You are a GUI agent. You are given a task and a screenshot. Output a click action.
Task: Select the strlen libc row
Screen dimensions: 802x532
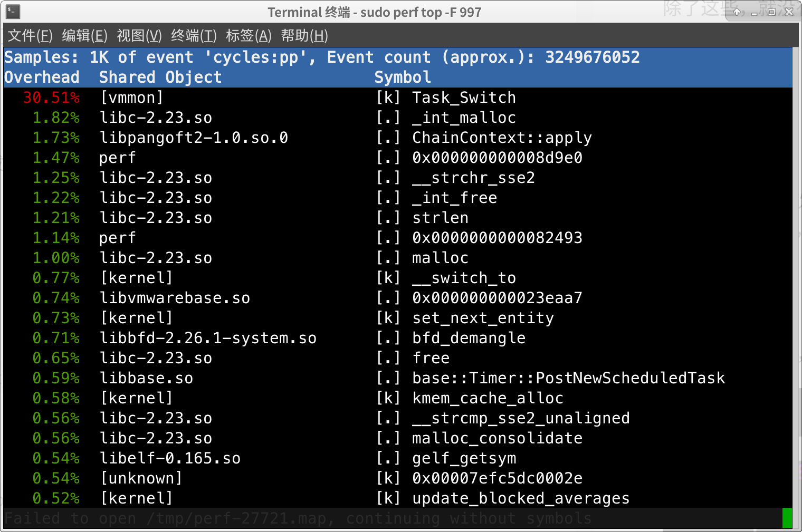(x=440, y=217)
